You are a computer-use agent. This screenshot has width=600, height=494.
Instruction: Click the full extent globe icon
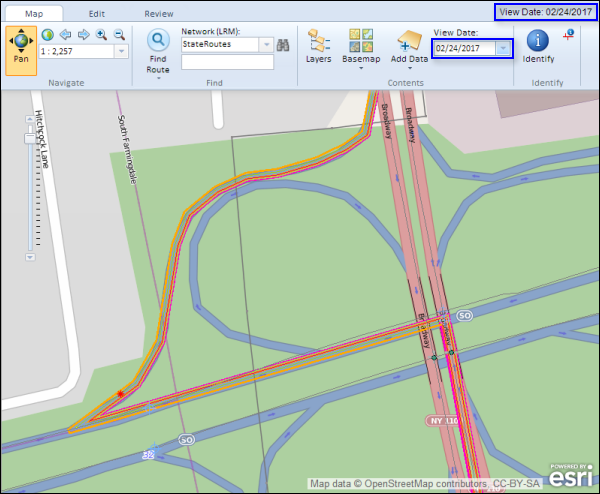[48, 34]
